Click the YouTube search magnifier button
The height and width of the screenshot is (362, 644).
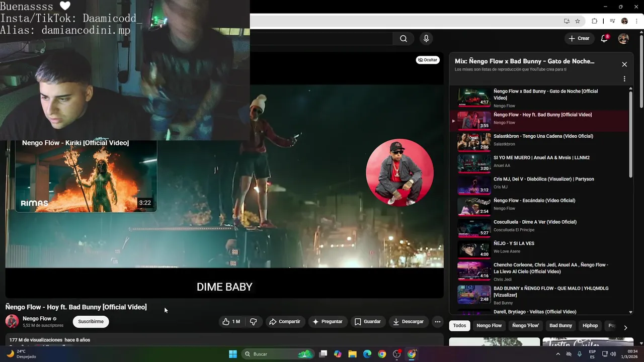coord(404,39)
